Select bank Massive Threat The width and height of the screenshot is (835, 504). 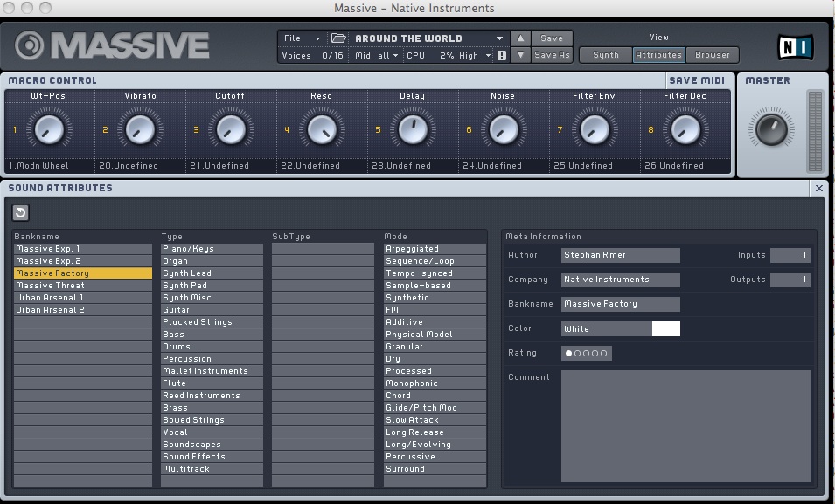point(82,286)
